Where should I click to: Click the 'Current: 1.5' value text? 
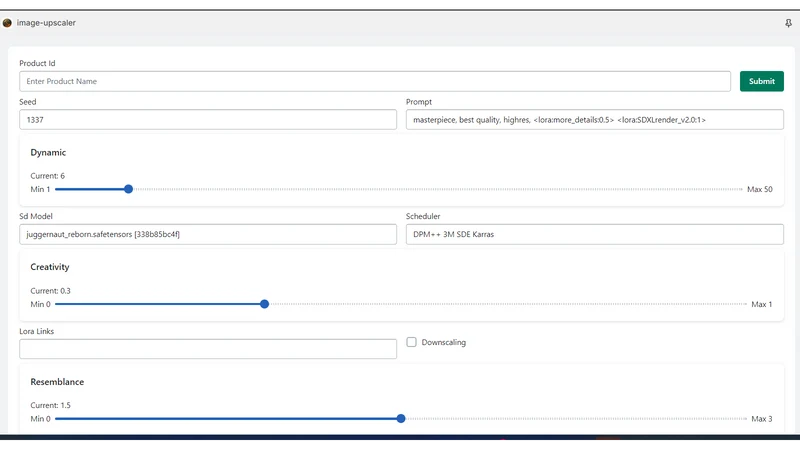pyautogui.click(x=51, y=405)
